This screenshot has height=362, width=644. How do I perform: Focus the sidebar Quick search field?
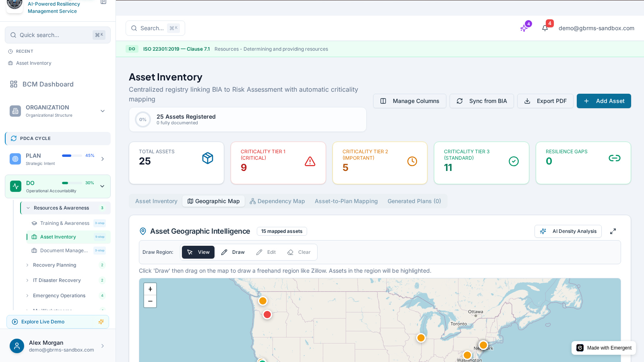58,35
